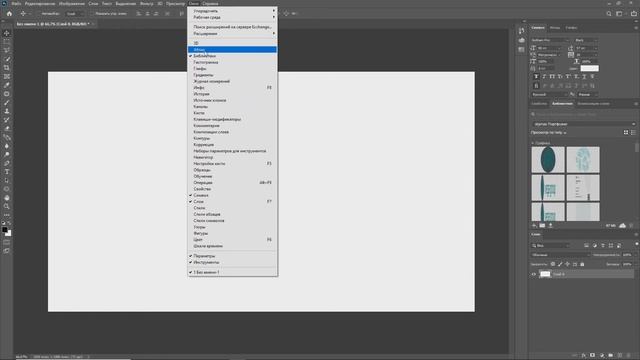Open the Файл menu

16,3
